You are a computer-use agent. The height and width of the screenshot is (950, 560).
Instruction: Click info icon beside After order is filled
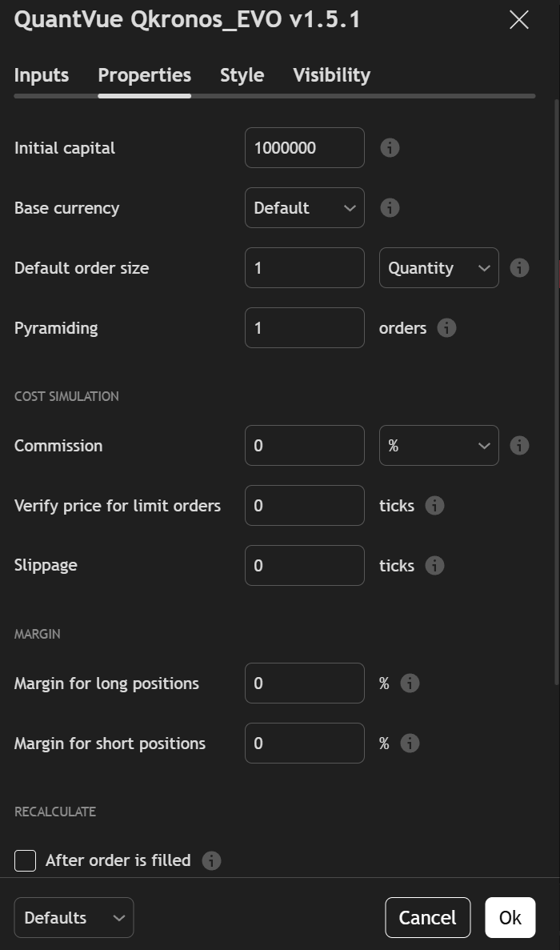(x=211, y=860)
